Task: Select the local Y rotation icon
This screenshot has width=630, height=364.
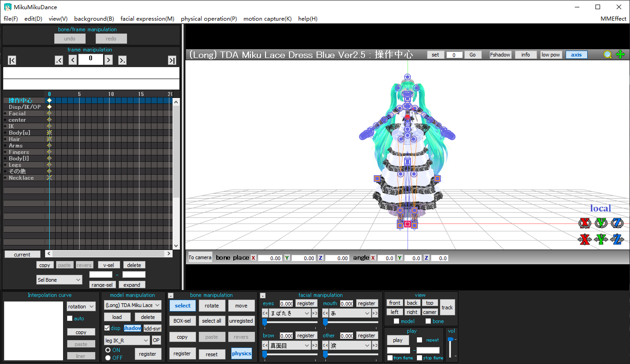Action: (x=601, y=223)
